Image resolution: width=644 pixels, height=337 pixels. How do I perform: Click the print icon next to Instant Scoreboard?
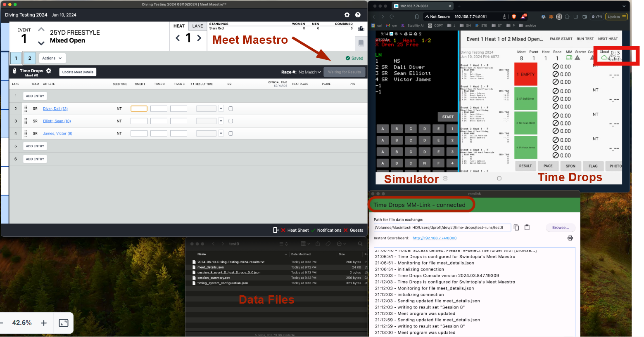[x=570, y=238]
